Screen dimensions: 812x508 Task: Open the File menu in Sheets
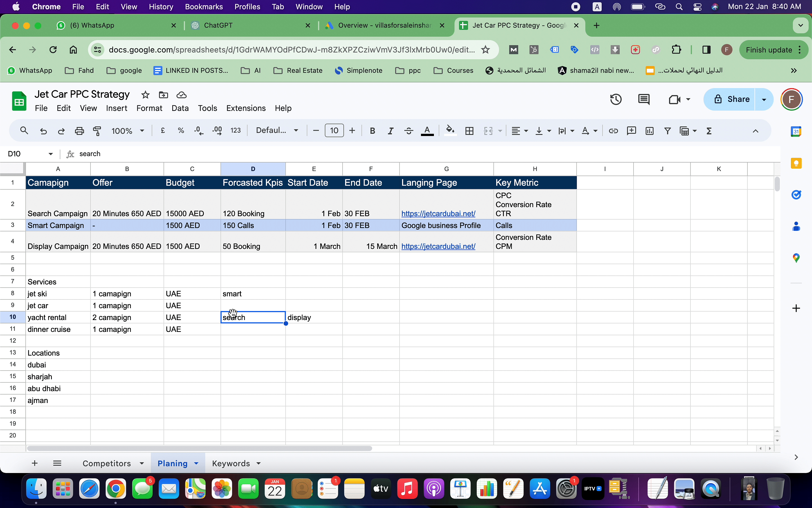tap(41, 108)
